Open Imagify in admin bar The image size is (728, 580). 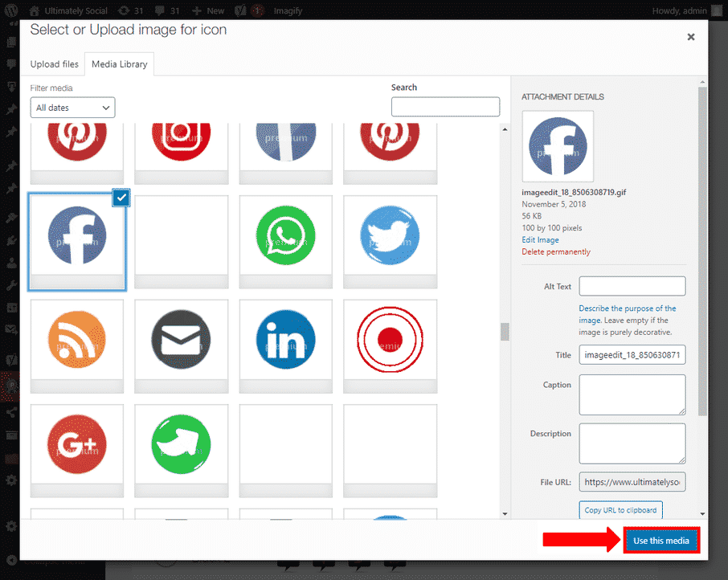(x=288, y=10)
